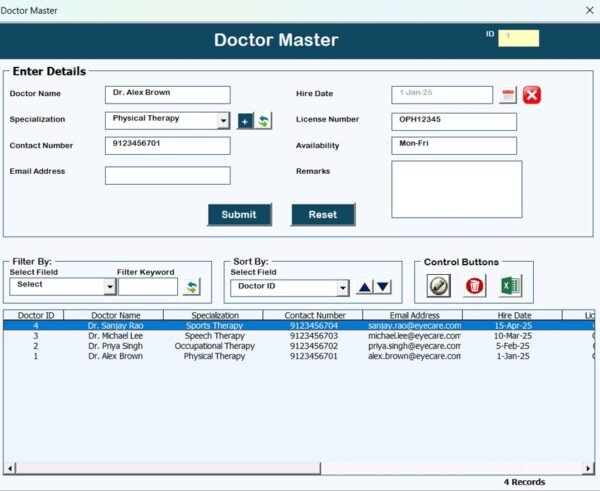Click inside the Remarks text box
Viewport: 600px width, 491px height.
click(x=457, y=189)
